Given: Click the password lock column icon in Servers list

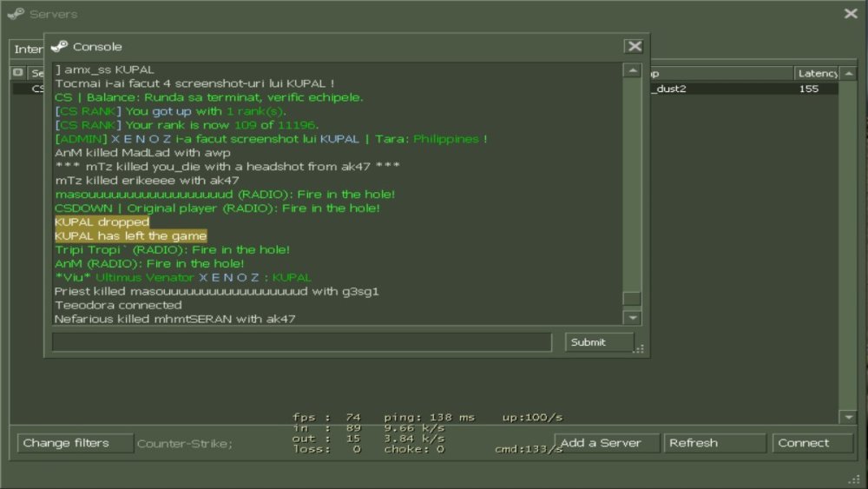Looking at the screenshot, I should [x=17, y=73].
